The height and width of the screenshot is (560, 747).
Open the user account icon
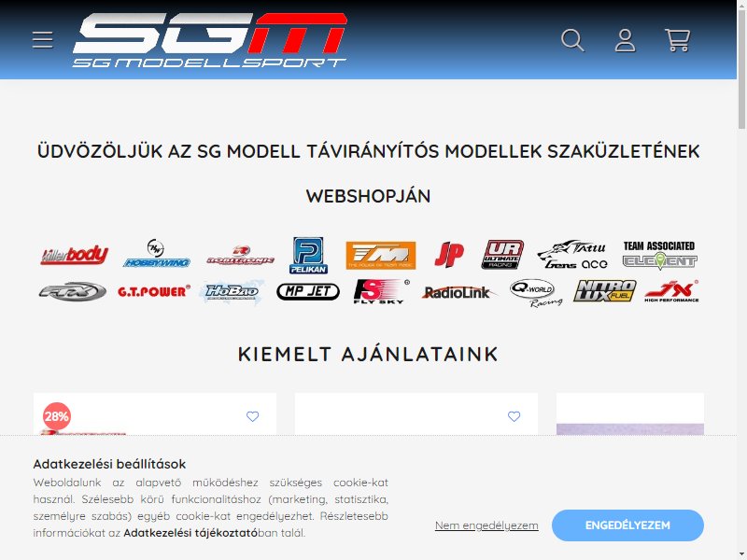[x=625, y=40]
